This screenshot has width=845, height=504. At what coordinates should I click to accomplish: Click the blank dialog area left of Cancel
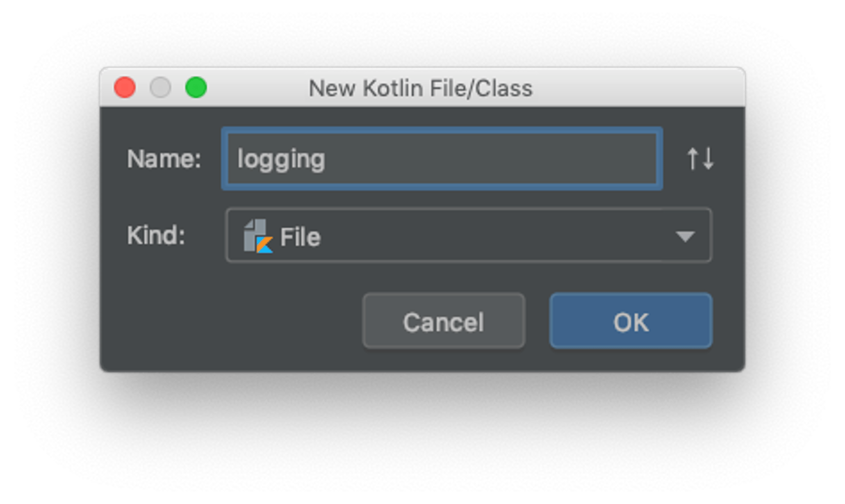point(231,321)
